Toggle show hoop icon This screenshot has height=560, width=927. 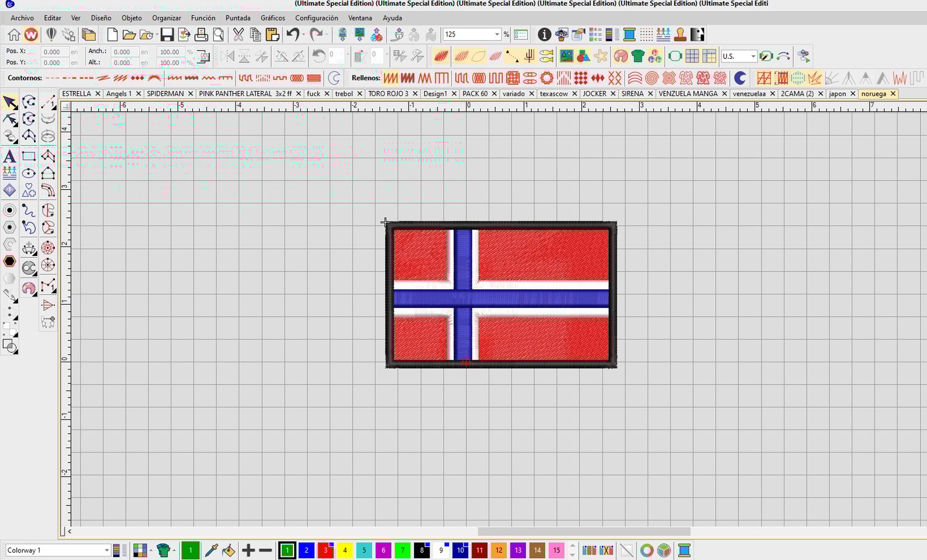click(x=675, y=57)
